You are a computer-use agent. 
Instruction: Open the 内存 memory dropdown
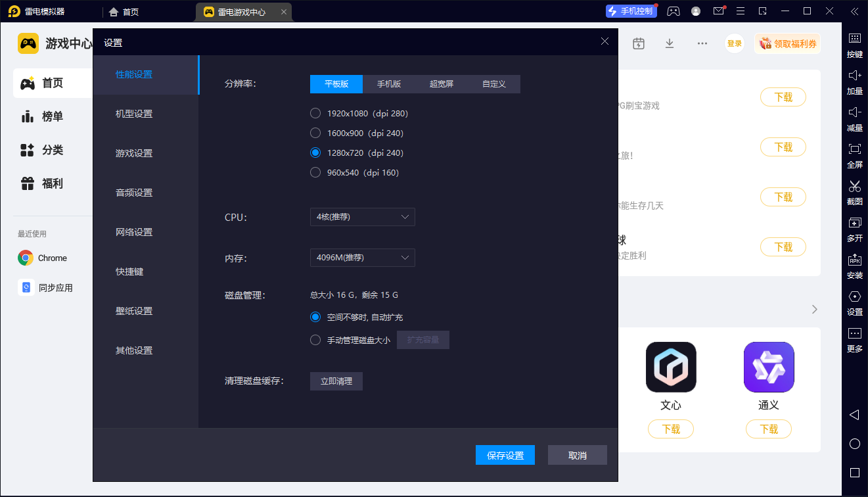[363, 258]
